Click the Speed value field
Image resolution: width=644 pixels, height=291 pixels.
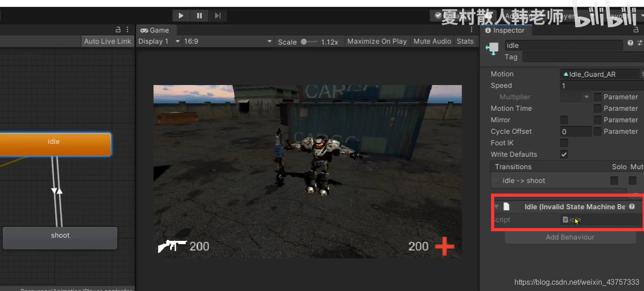point(602,86)
